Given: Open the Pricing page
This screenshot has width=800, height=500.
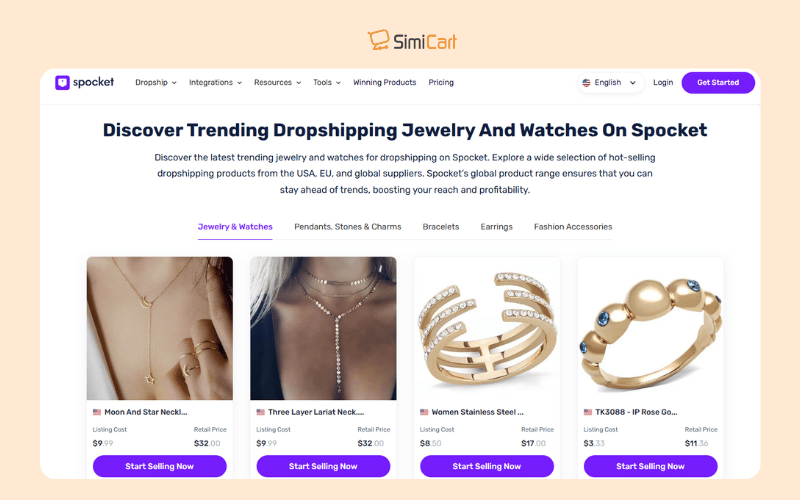Looking at the screenshot, I should (441, 83).
